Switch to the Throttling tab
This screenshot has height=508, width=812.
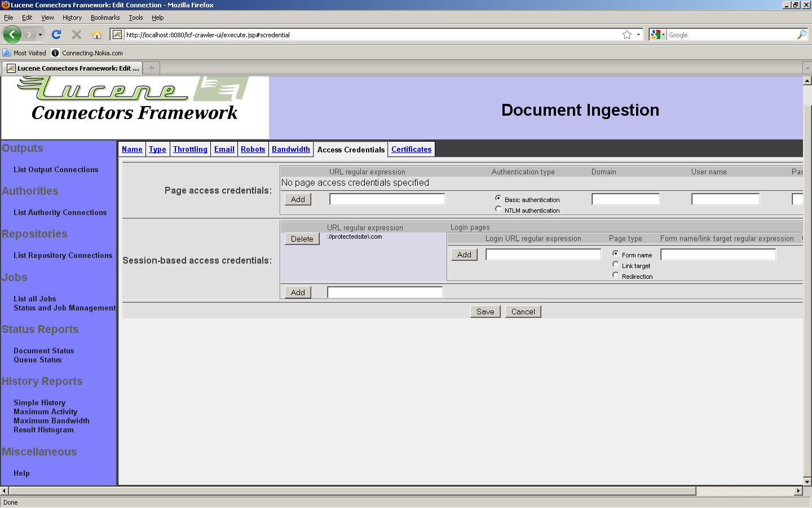190,149
